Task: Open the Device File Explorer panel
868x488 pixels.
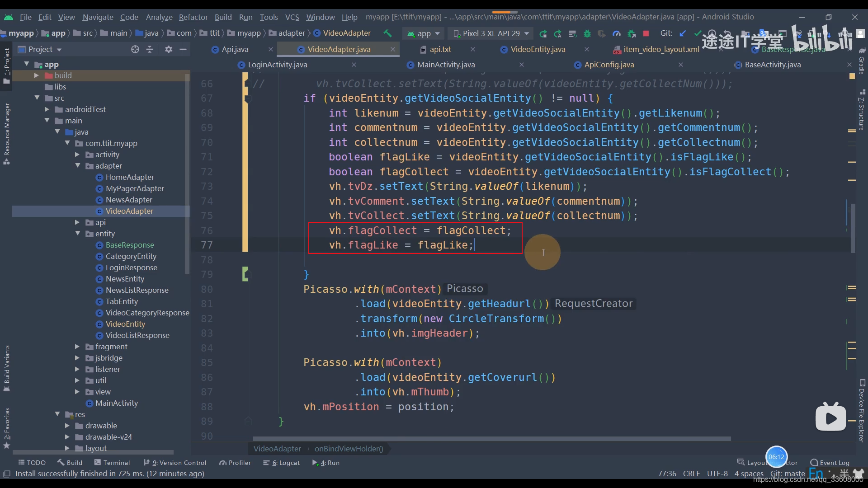Action: point(862,410)
